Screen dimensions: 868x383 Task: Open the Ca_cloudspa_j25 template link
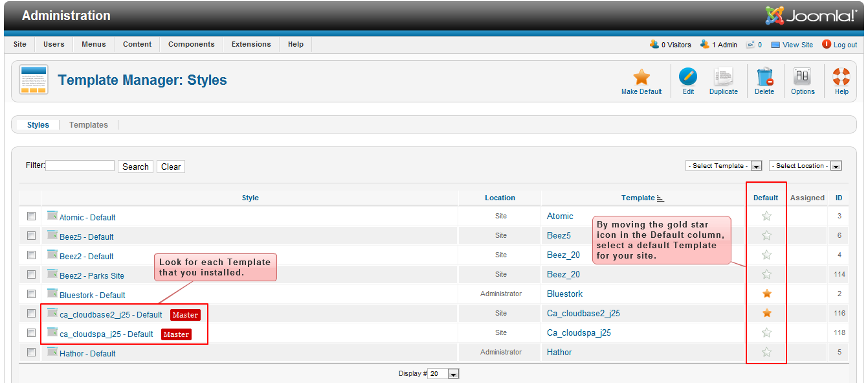(x=579, y=332)
